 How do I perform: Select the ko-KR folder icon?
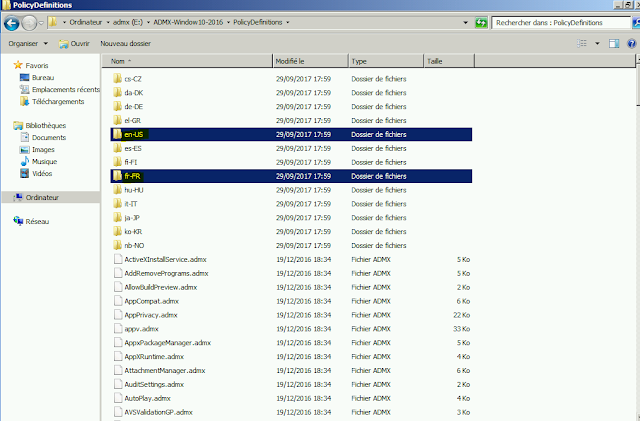118,231
